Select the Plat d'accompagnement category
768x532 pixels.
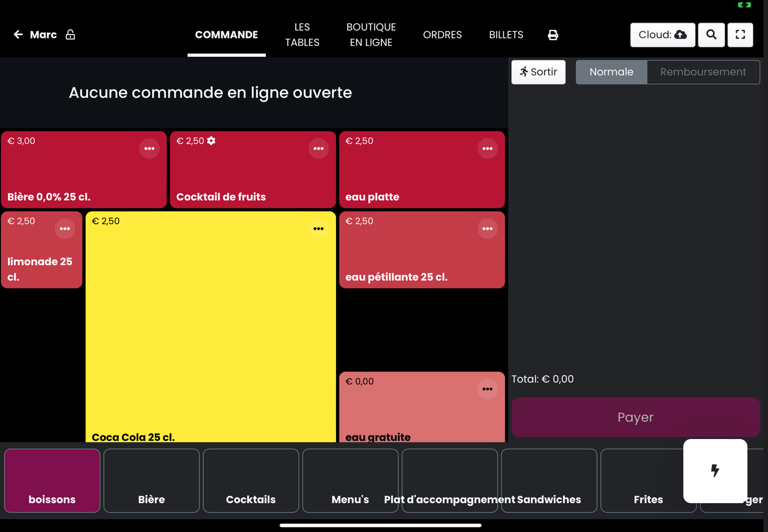click(x=449, y=480)
